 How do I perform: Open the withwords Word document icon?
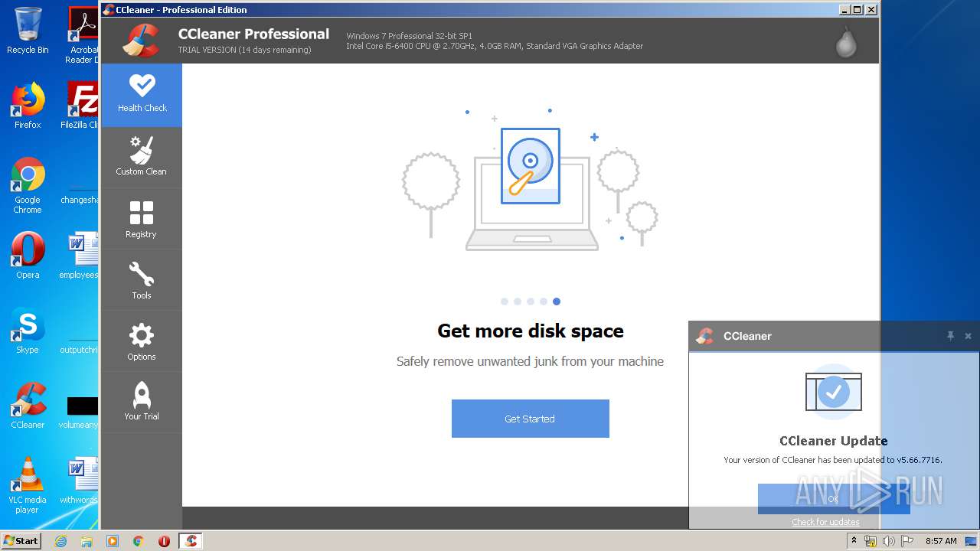80,481
